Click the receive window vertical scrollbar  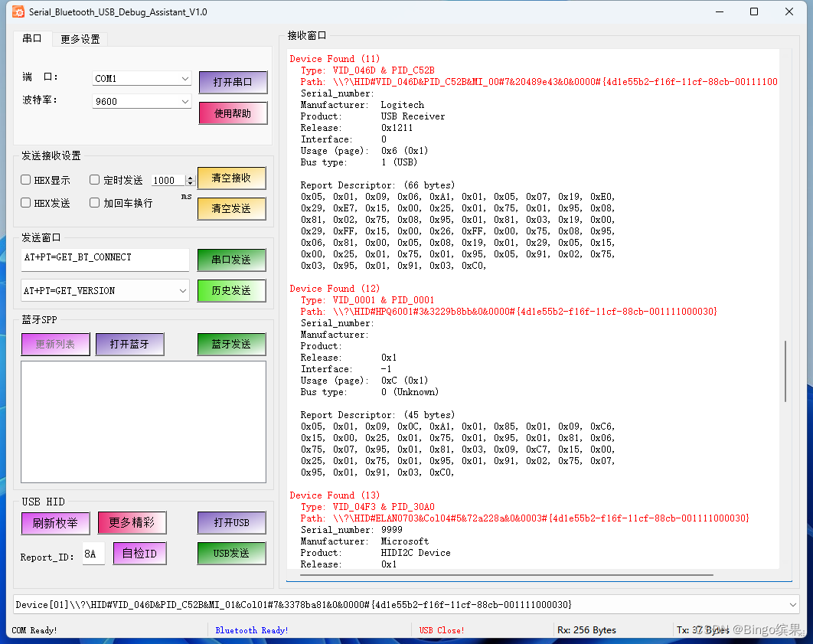(x=785, y=371)
